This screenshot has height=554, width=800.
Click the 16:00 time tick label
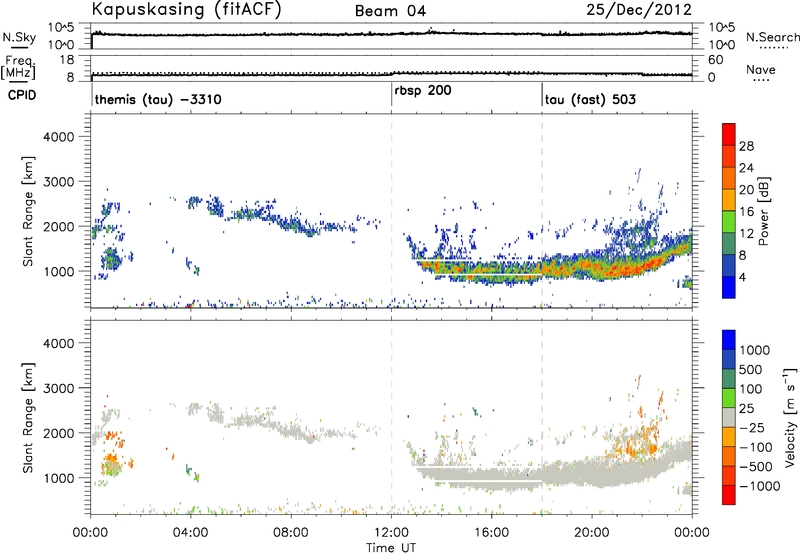point(491,533)
